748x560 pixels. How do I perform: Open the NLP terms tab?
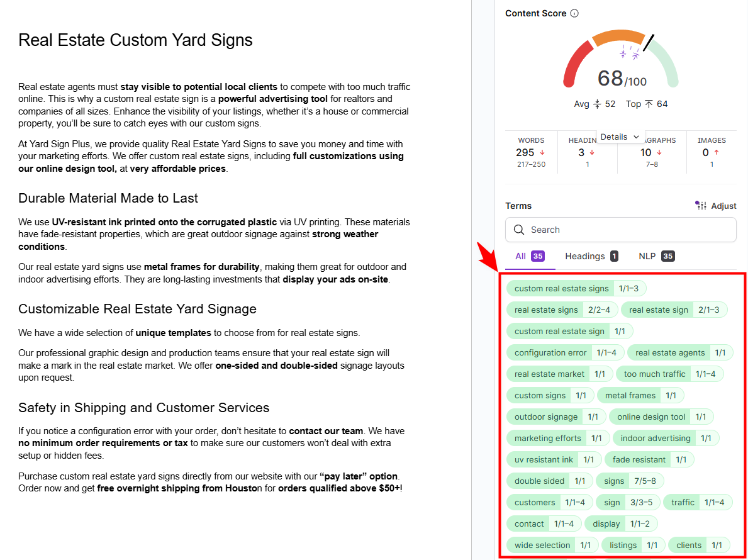656,256
